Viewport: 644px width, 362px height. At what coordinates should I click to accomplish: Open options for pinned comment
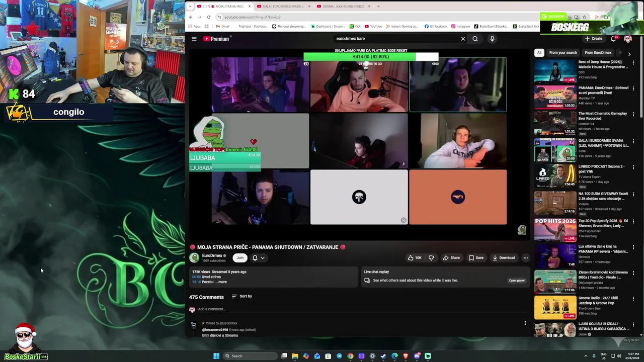(525, 323)
